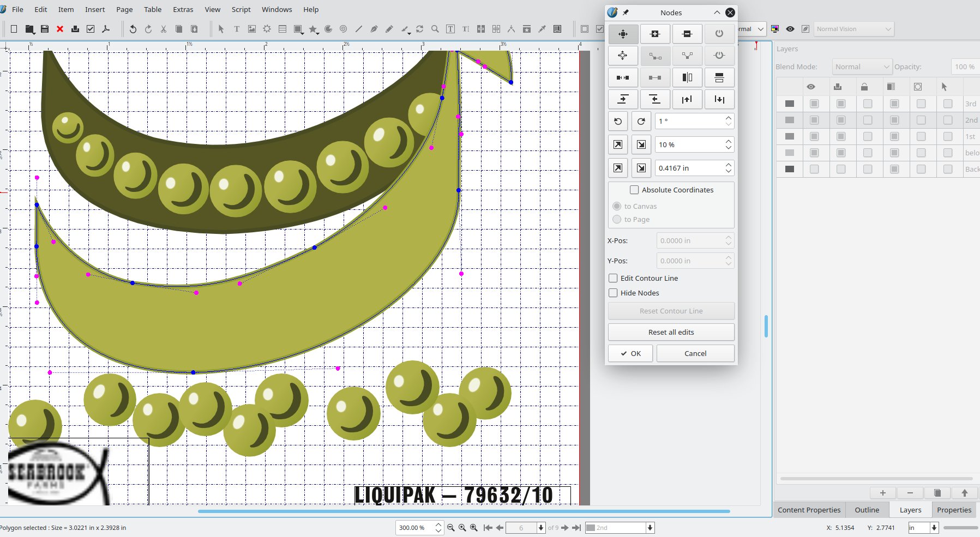Screen dimensions: 980x537
Task: Rotate path counter-clockwise in Nodes
Action: pos(618,121)
